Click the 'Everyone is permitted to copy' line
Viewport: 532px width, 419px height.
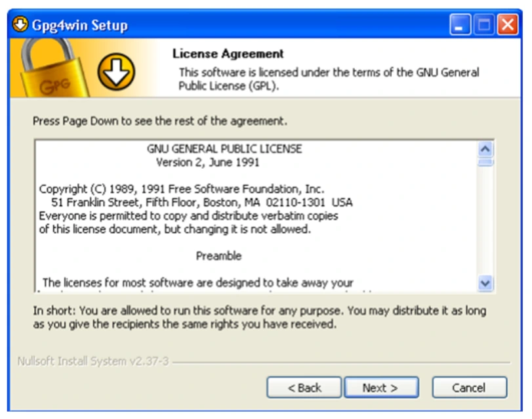coord(188,216)
